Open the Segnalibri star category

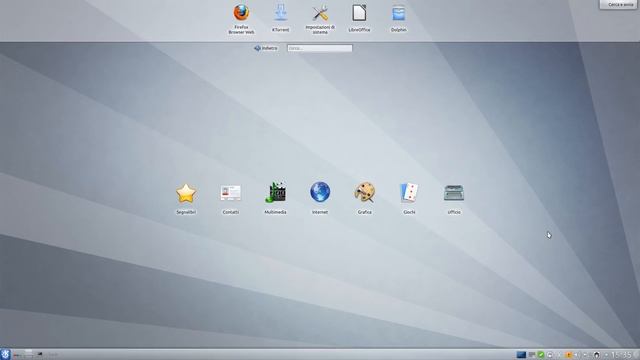click(186, 199)
